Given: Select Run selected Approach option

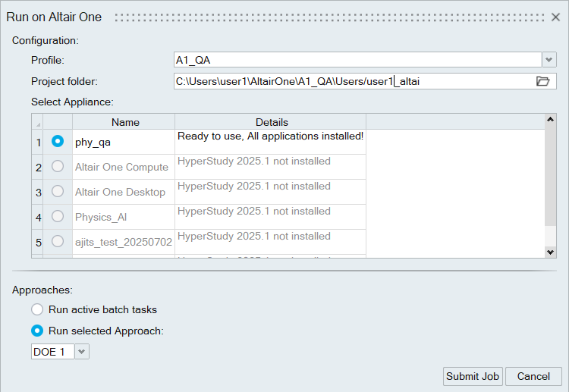Looking at the screenshot, I should (37, 331).
